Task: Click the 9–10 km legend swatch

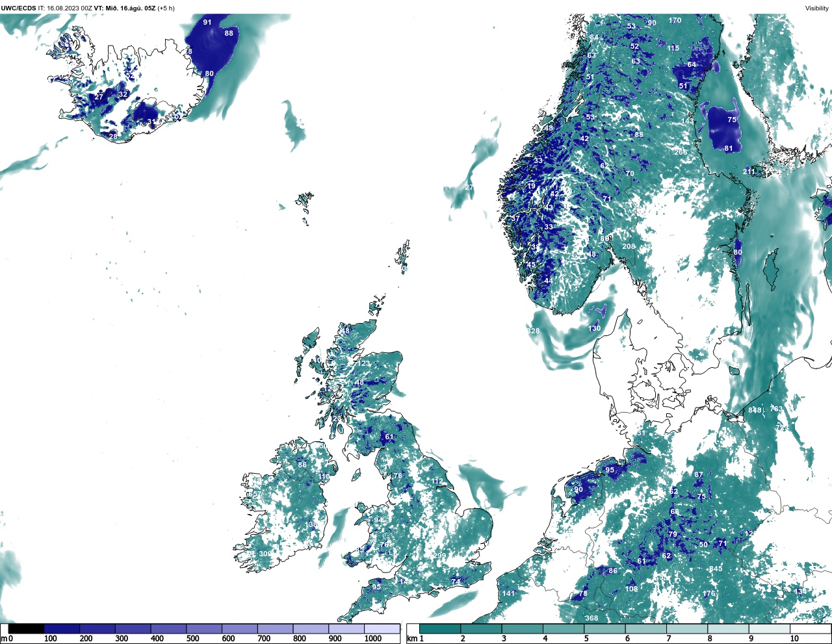Action: 769,629
